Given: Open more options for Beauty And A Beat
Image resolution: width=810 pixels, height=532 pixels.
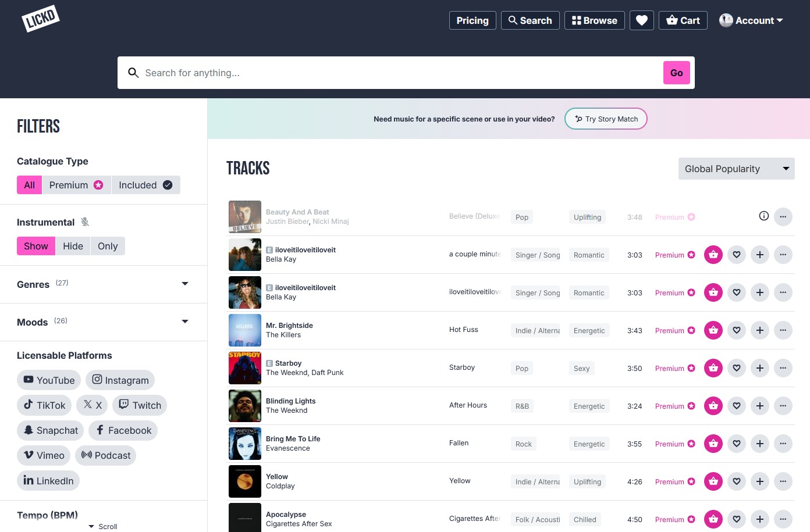Looking at the screenshot, I should click(x=783, y=217).
